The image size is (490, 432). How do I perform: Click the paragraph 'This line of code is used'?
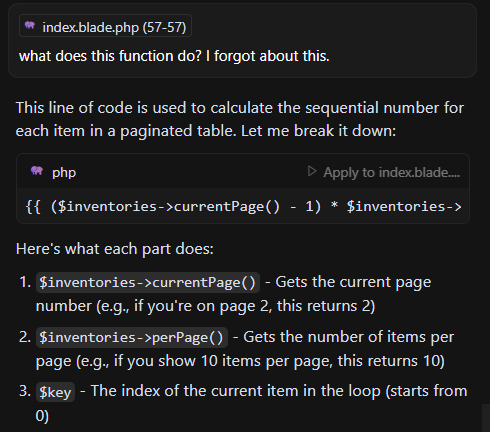click(x=240, y=119)
